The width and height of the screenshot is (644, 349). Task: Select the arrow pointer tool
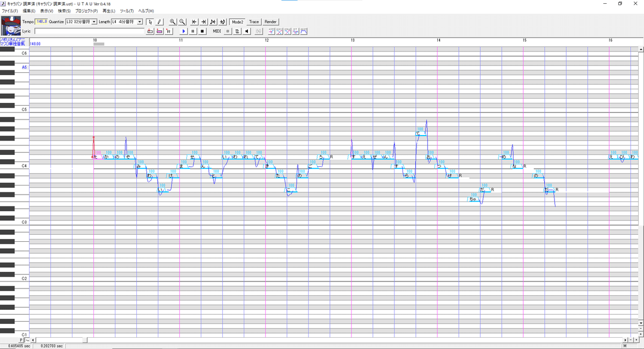[x=150, y=22]
